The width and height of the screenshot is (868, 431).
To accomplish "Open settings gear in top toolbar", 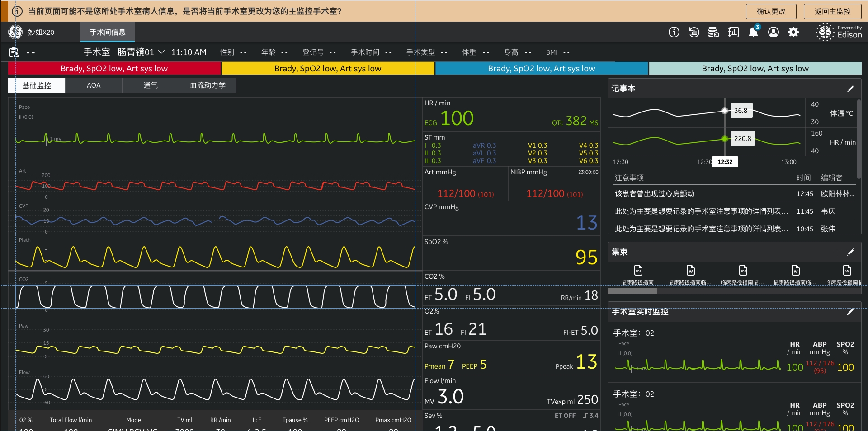I will [793, 32].
